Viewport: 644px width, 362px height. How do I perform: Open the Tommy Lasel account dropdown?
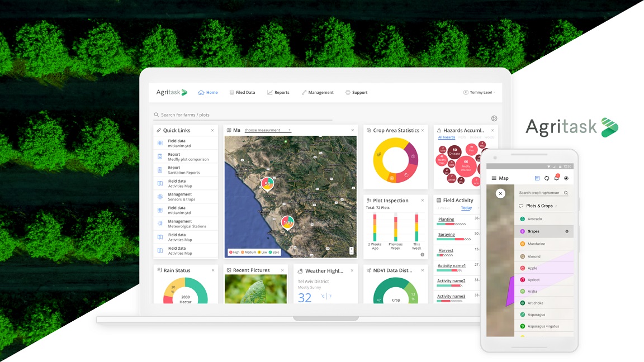[480, 92]
